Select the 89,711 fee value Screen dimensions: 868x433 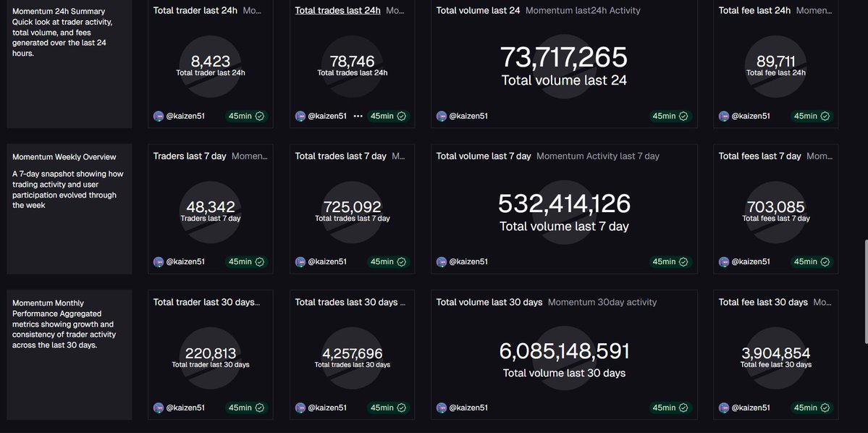click(775, 62)
